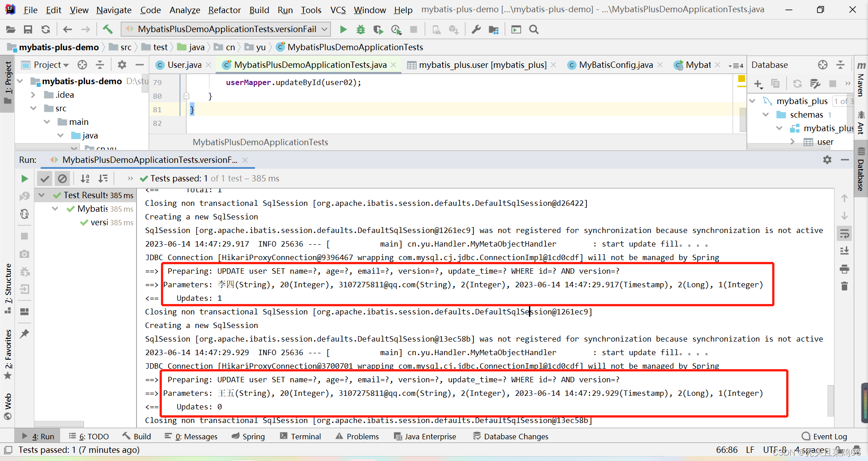Open the File menu
The width and height of the screenshot is (868, 461).
(30, 10)
